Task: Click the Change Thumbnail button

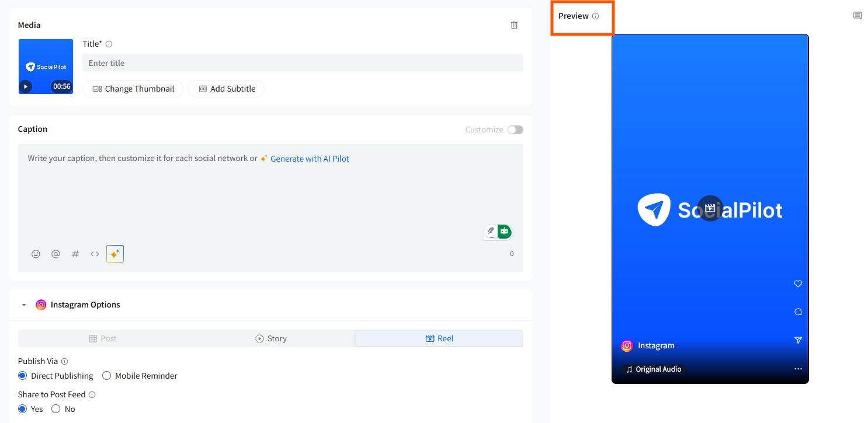Action: (133, 89)
